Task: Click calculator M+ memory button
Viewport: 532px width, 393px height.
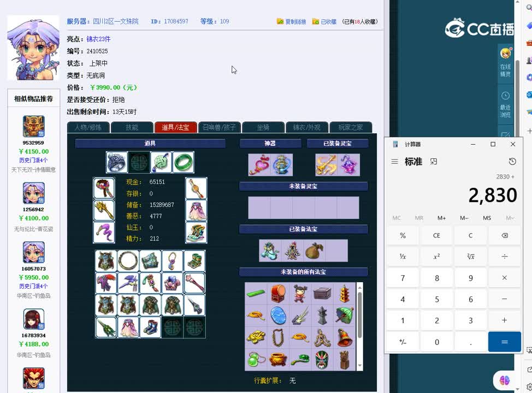Action: 441,218
